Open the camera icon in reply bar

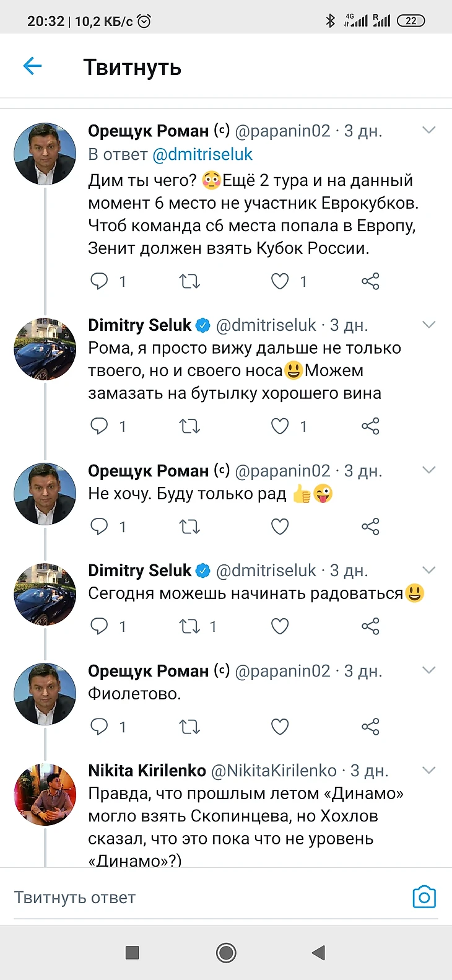point(424,897)
